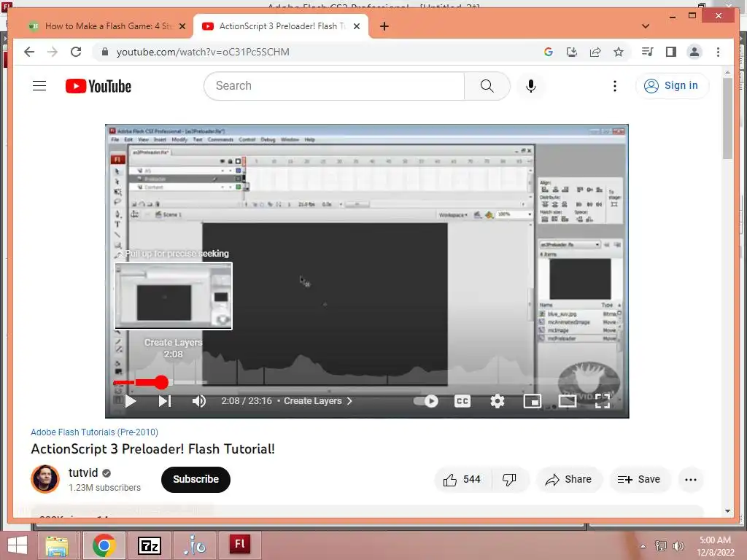This screenshot has width=747, height=560.
Task: Select the ActionScript 3 Preloader tab
Action: pyautogui.click(x=282, y=26)
